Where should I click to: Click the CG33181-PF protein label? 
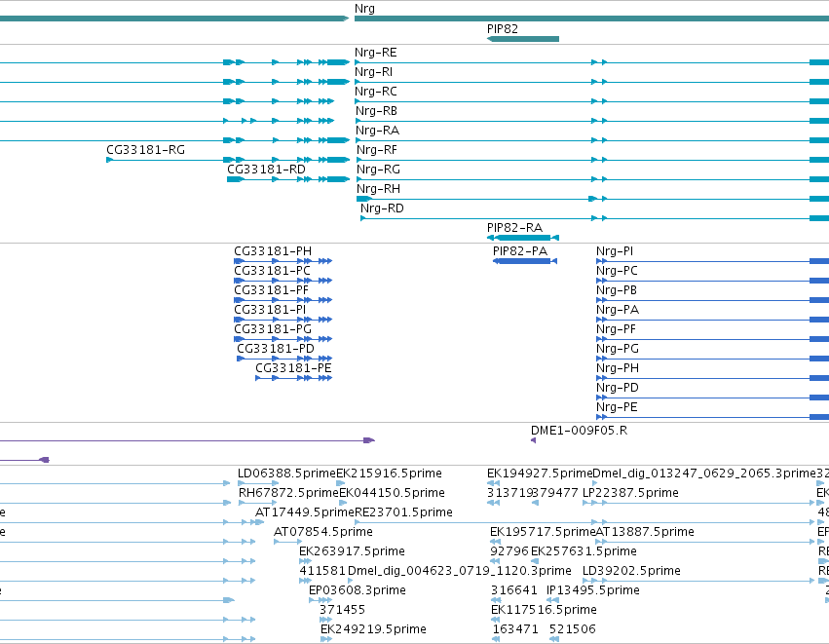tap(271, 290)
